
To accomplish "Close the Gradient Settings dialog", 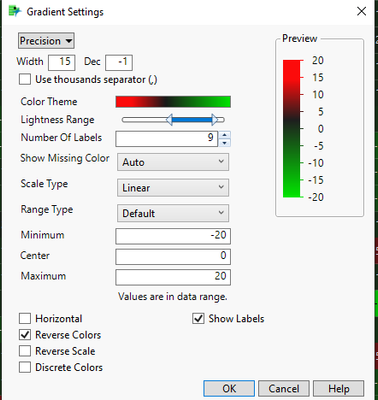I will (361, 11).
